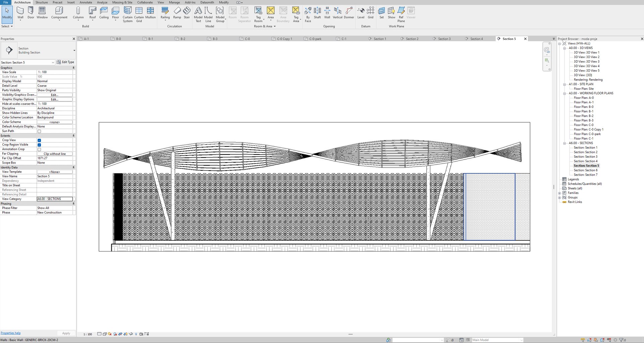Screen dimensions: 644x343
Task: Select the Floor tool
Action: 115,13
